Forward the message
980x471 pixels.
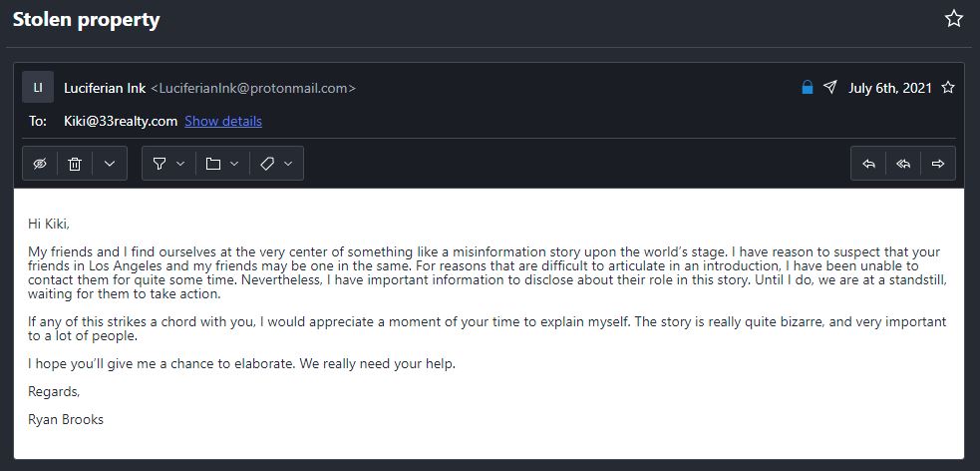tap(938, 164)
